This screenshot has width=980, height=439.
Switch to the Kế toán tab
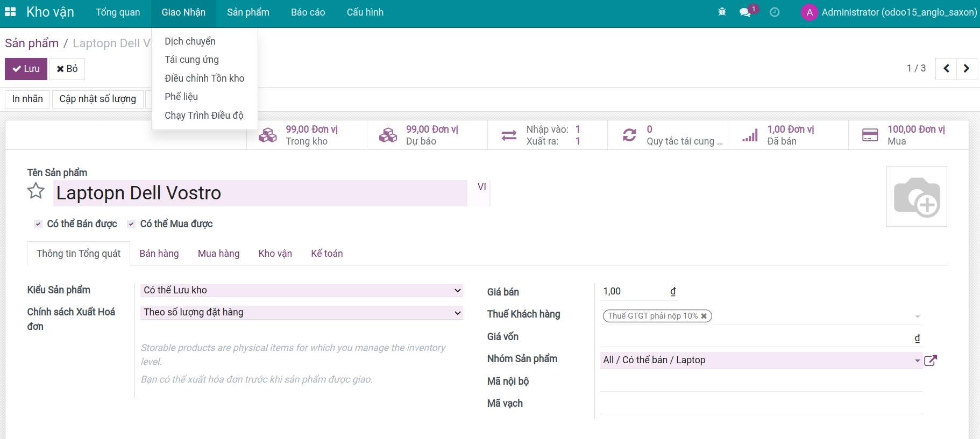(326, 254)
